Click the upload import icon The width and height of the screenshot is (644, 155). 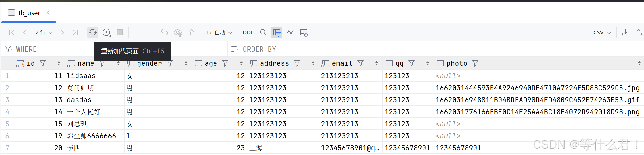click(639, 32)
